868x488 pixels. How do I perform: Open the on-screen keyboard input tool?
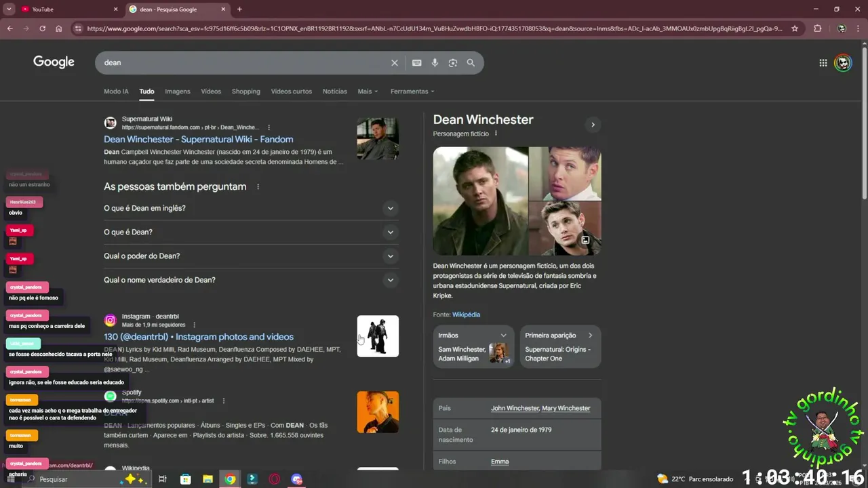[417, 62]
